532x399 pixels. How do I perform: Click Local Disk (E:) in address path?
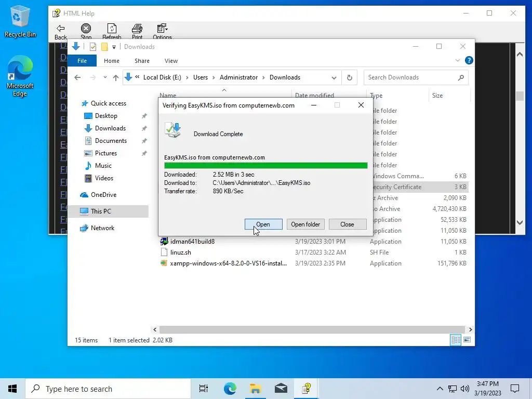pos(162,77)
